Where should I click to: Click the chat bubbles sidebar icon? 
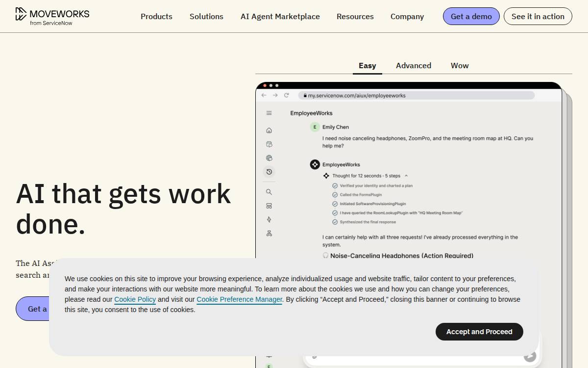pos(269,144)
